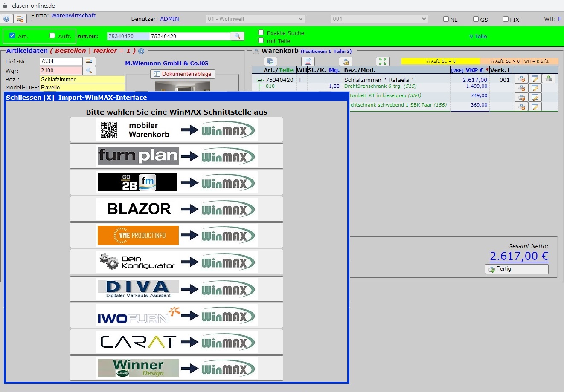Click the Wgr input field 2100
Screen dimensions: 564x392
tap(61, 71)
